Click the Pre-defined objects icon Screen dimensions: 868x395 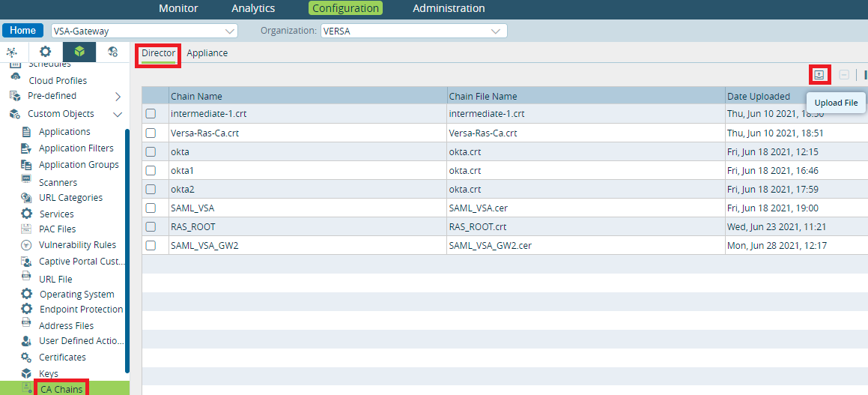tap(16, 96)
